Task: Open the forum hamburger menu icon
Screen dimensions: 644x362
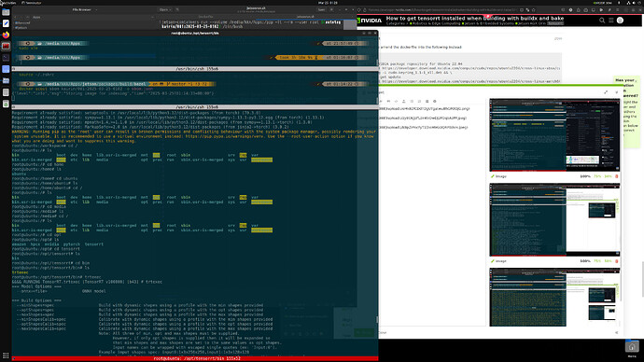Action: pos(611,21)
